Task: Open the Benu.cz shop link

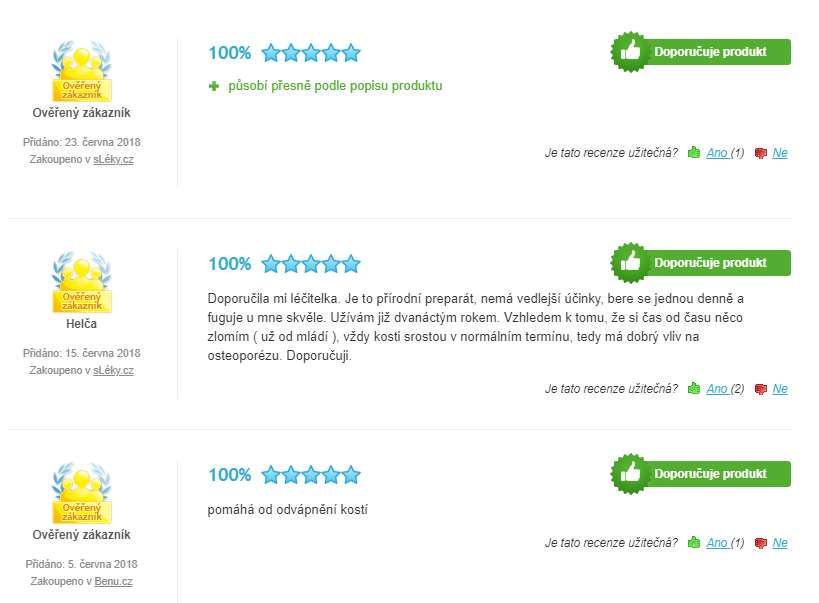Action: [113, 581]
